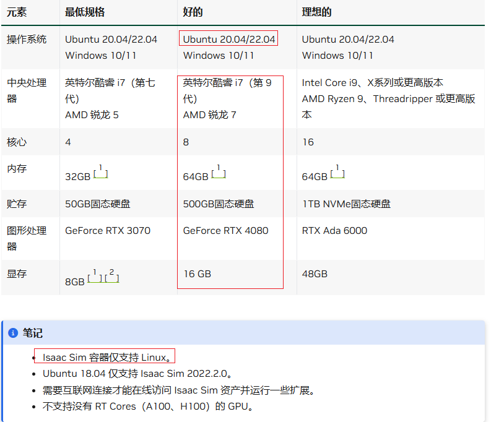Click the 理想的 column header

pos(316,12)
